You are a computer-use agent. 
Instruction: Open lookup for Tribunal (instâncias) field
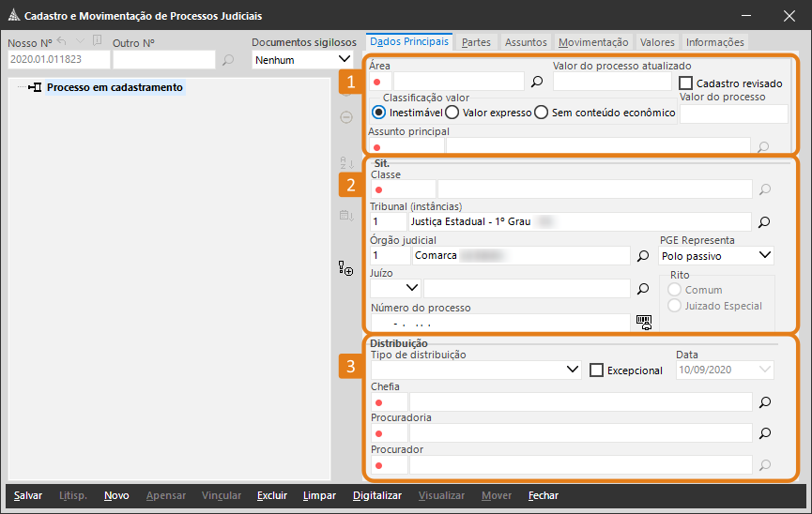[x=764, y=222]
